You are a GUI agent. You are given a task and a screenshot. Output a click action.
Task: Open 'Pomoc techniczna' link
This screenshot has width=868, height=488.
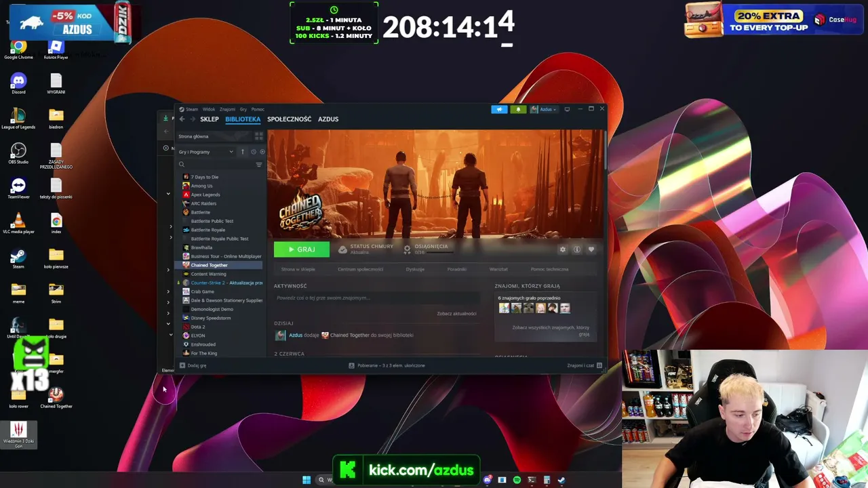550,269
